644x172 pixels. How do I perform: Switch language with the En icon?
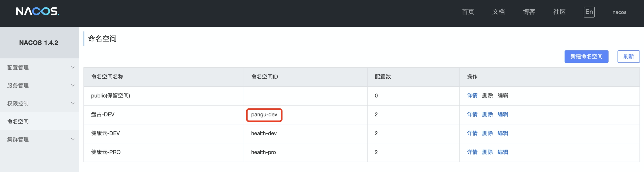click(589, 12)
